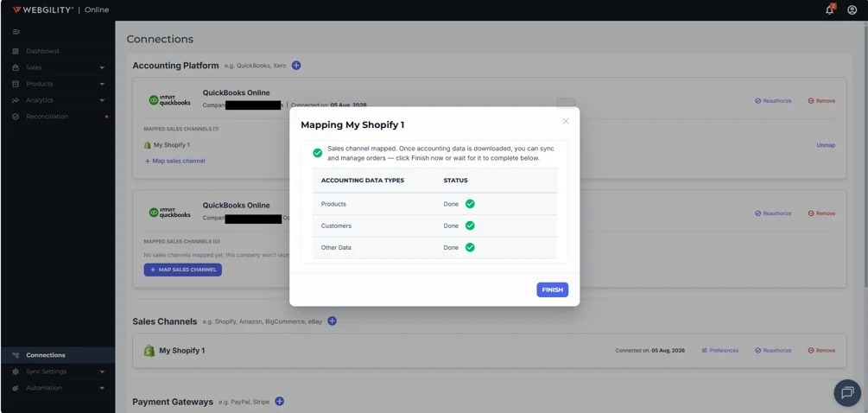The image size is (868, 413).
Task: Close the Mapping My Shopify 1 dialog
Action: pos(565,121)
